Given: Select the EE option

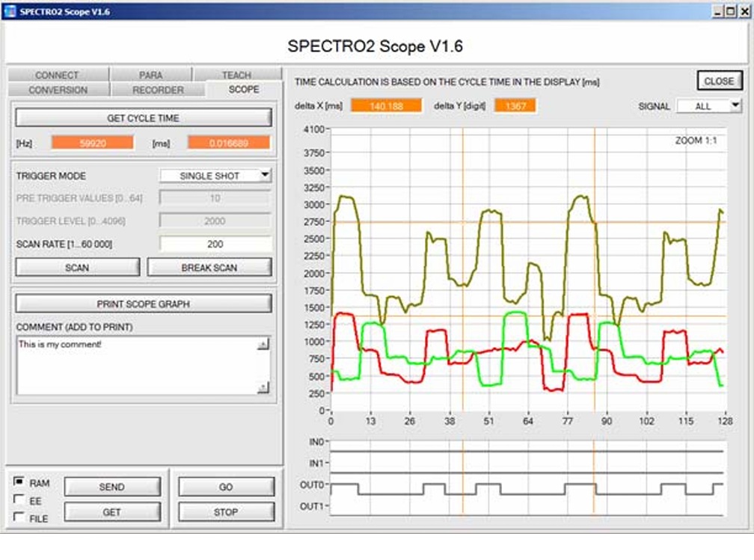Looking at the screenshot, I should click(x=19, y=499).
